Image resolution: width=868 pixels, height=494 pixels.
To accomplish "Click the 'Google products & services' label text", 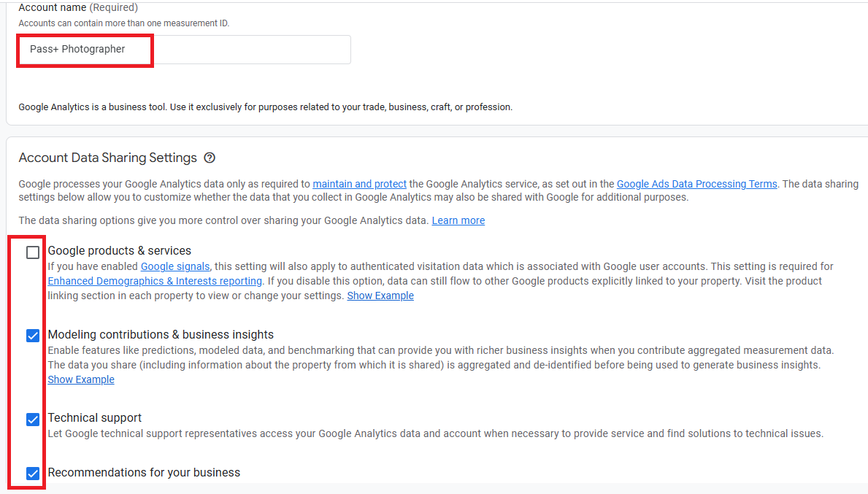I will pos(119,250).
